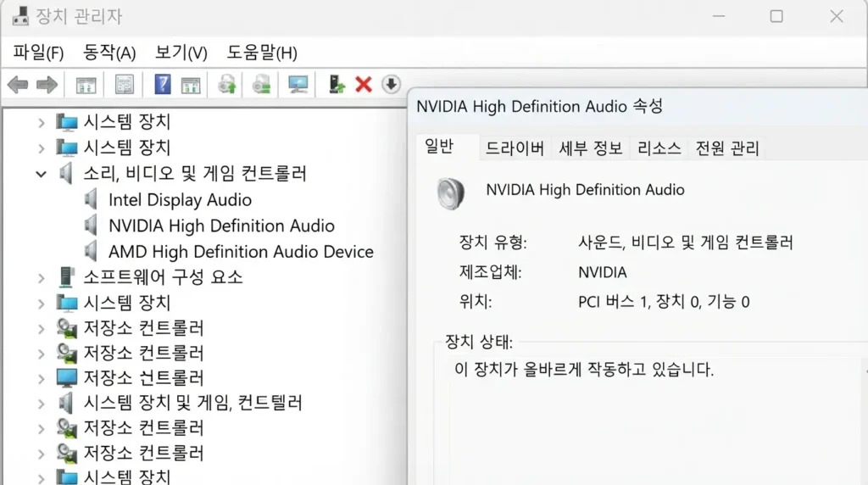Open the 보기(V) menu
The width and height of the screenshot is (868, 485).
pyautogui.click(x=181, y=53)
